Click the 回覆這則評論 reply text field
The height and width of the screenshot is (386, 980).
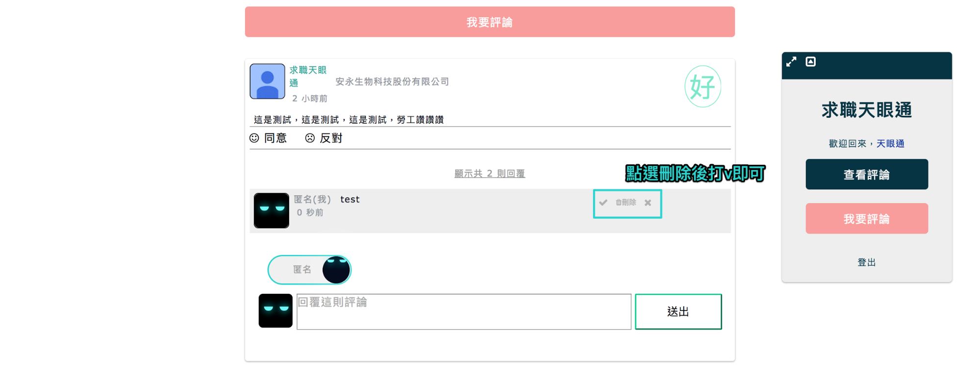pos(464,311)
